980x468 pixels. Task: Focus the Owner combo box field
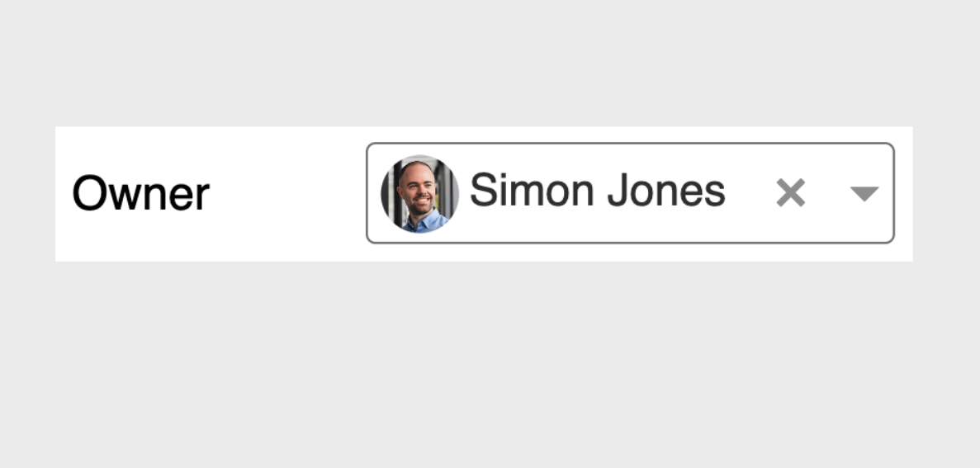629,193
